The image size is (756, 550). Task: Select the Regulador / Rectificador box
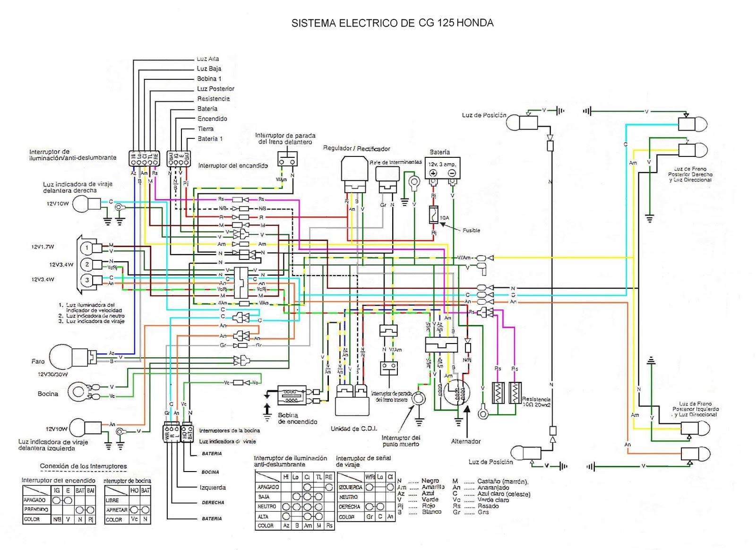click(355, 174)
